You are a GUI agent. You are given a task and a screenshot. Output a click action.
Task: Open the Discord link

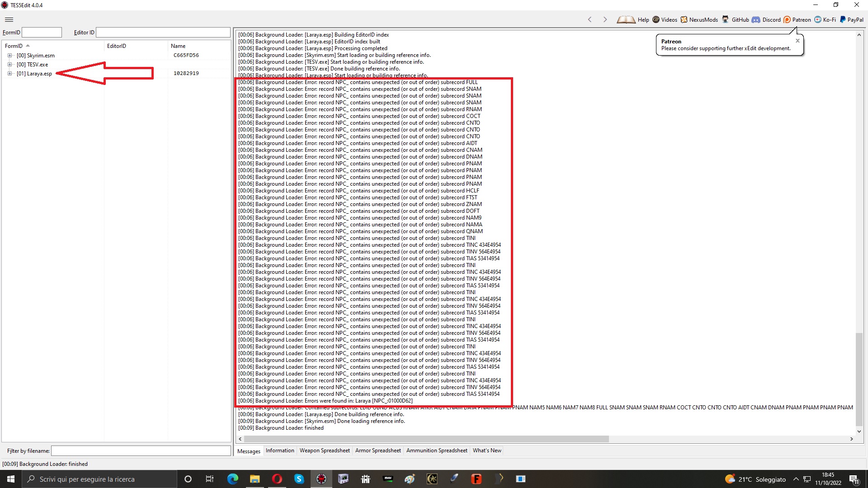point(766,19)
